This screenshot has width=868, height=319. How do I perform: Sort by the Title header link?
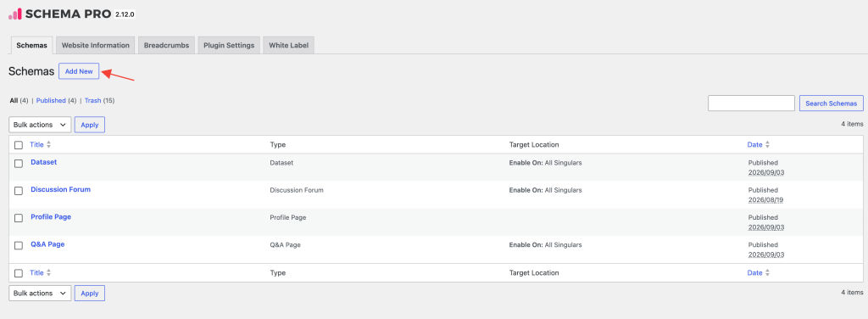(x=36, y=144)
